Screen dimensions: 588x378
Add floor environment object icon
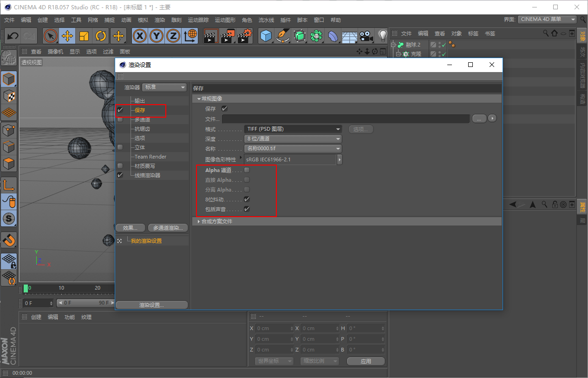[350, 36]
